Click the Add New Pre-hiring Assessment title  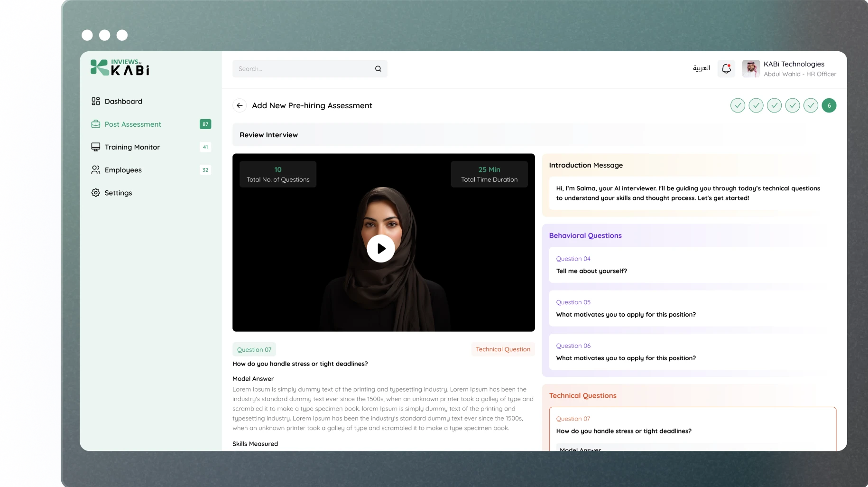312,105
